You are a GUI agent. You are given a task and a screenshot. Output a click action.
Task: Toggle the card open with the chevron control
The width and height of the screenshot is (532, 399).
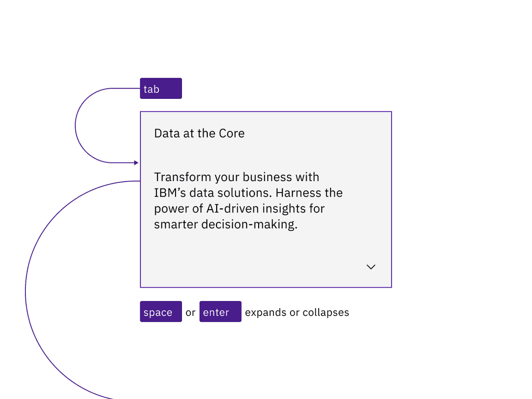[x=371, y=267]
